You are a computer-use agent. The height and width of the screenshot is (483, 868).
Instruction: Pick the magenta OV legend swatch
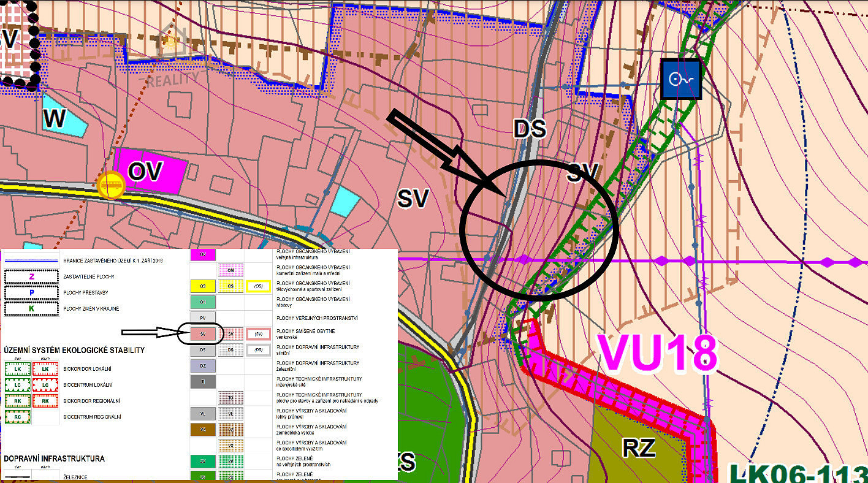click(203, 254)
